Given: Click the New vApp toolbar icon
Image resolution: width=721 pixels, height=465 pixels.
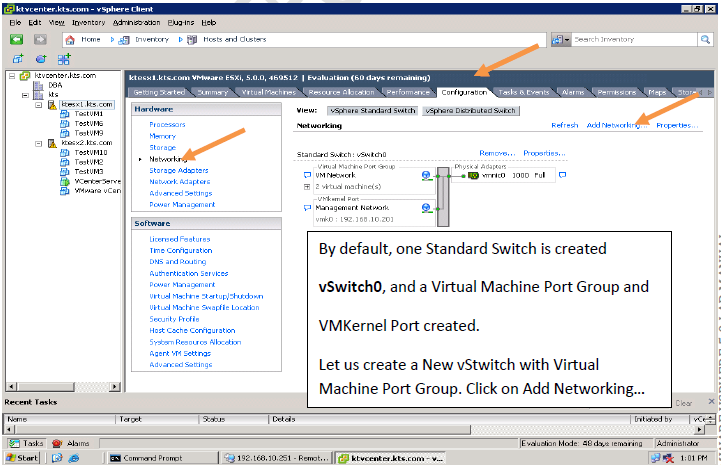Looking at the screenshot, I should point(64,59).
